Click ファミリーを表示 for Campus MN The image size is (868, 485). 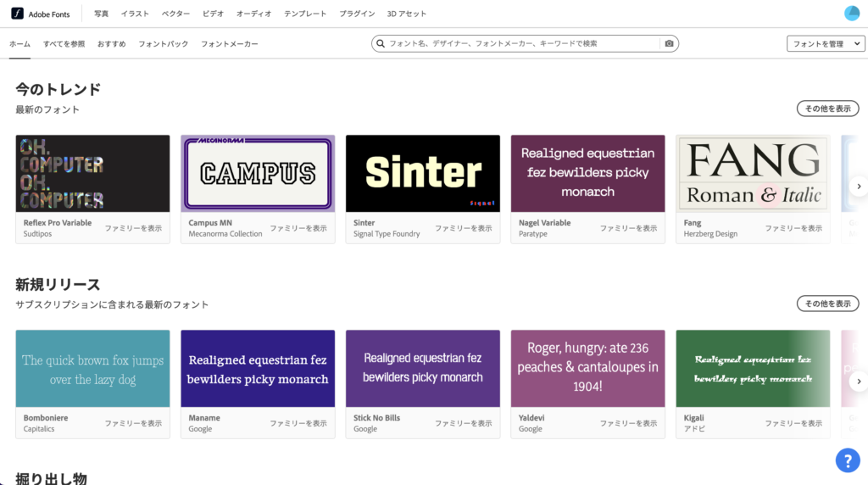point(298,228)
